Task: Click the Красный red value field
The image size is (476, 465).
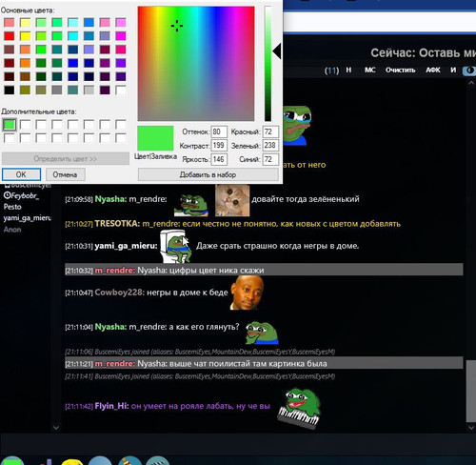Action: click(x=270, y=131)
